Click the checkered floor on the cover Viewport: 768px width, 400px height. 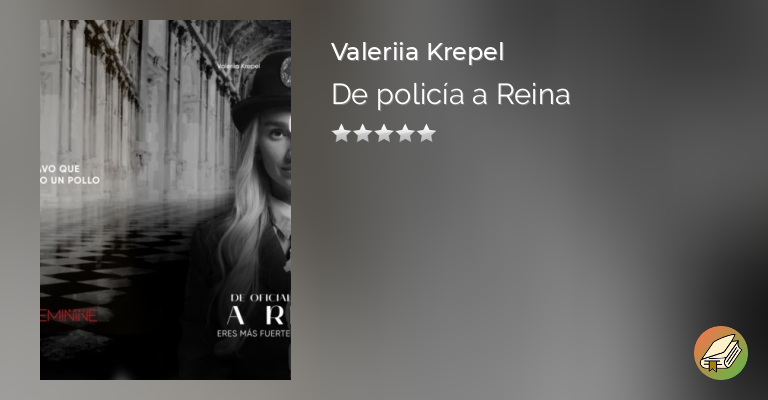(113, 264)
